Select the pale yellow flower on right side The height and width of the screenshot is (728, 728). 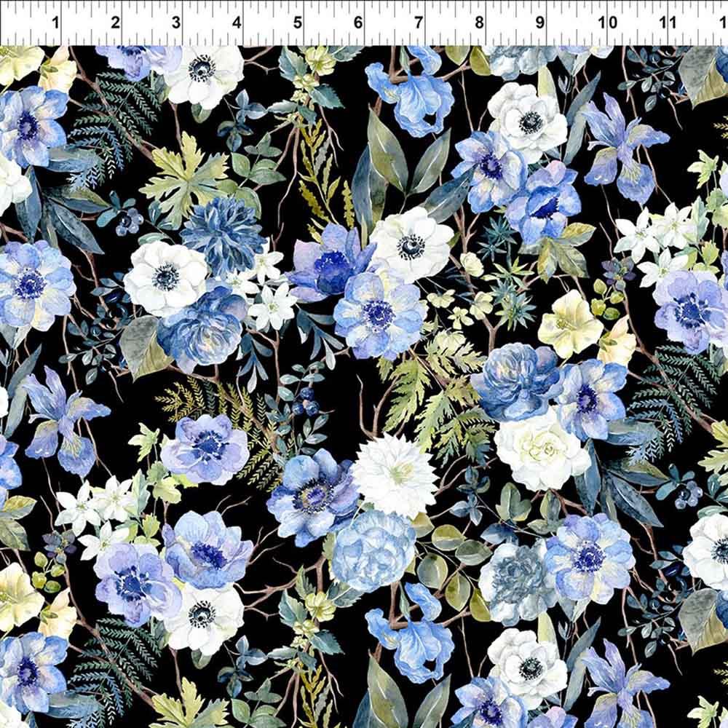click(570, 324)
